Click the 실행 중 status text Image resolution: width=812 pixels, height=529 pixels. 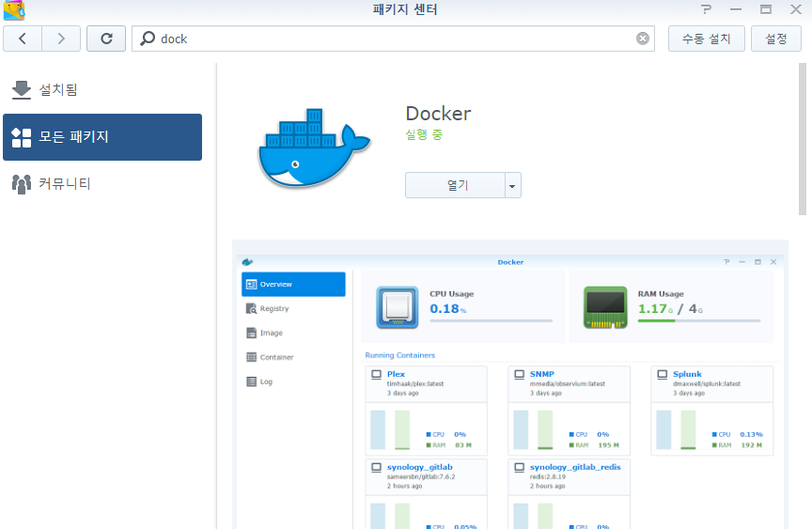[424, 134]
